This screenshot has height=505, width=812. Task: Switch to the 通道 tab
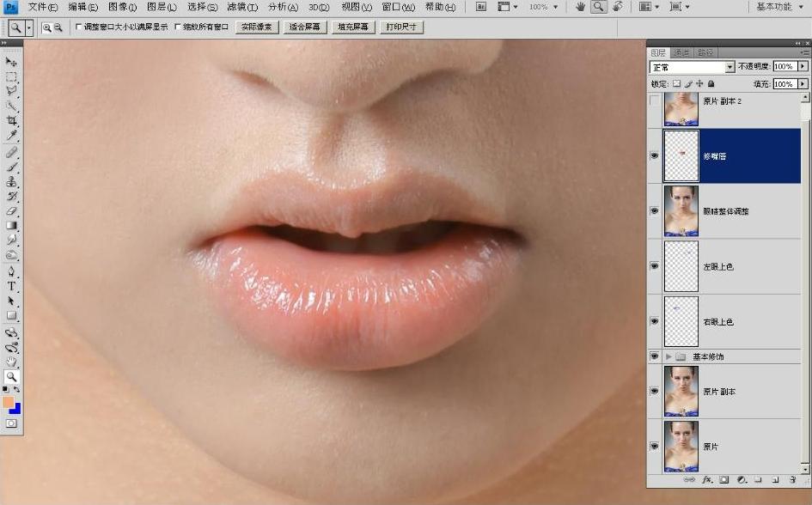[x=682, y=52]
